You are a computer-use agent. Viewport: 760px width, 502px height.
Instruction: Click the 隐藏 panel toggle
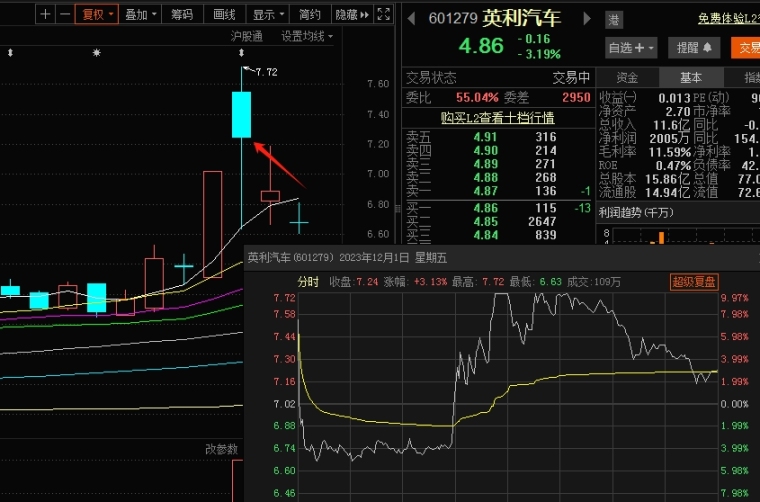click(351, 14)
